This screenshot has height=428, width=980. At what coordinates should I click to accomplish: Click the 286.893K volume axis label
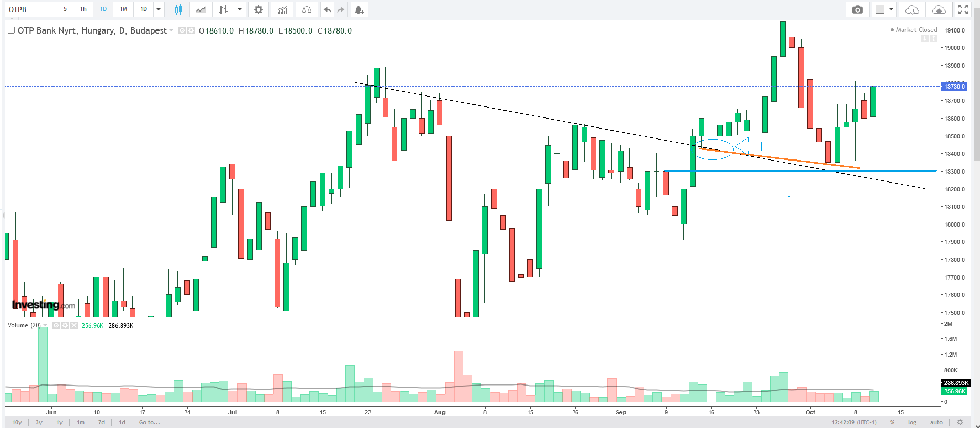(x=956, y=383)
